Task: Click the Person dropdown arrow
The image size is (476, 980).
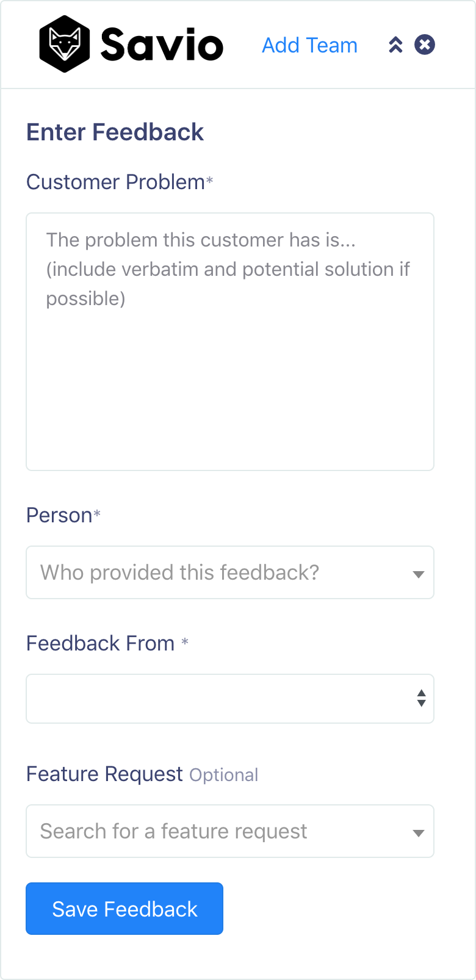Action: point(419,574)
